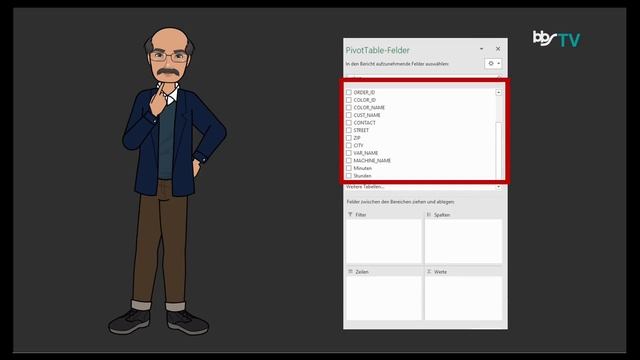Click the CUST_NAME field label
Viewport: 640px width, 360px height.
pyautogui.click(x=367, y=115)
